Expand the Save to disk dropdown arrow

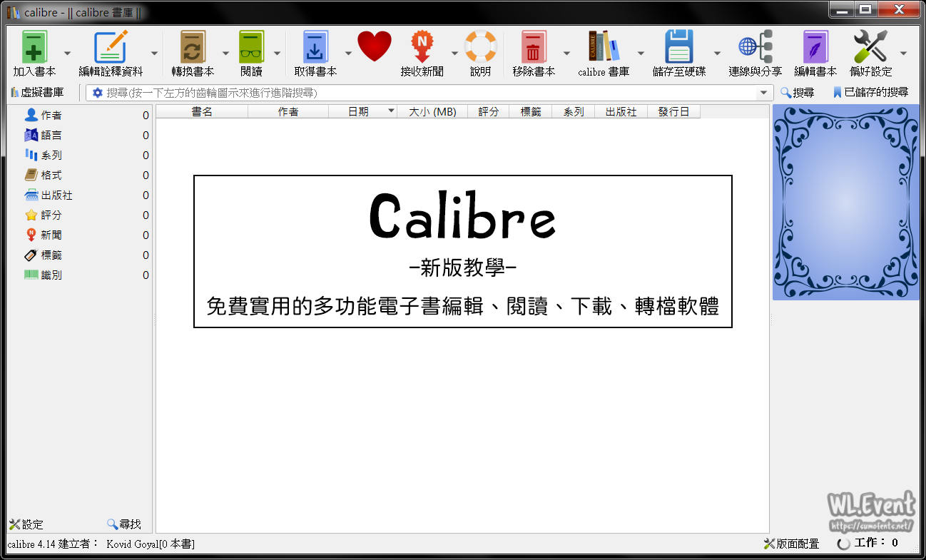coord(717,54)
